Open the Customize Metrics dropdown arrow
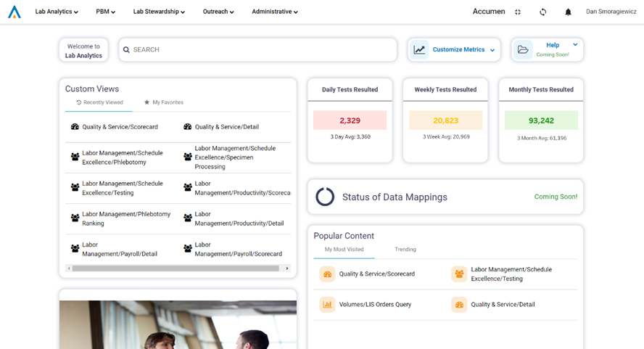 pos(492,50)
